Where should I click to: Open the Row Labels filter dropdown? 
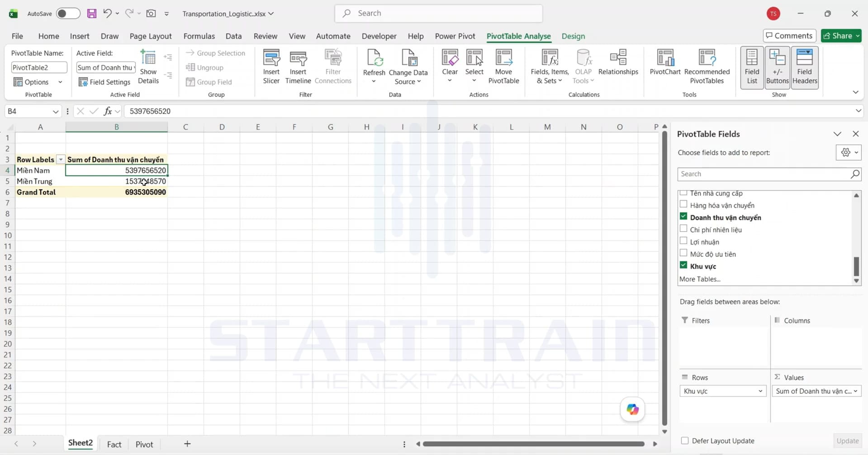pos(61,159)
